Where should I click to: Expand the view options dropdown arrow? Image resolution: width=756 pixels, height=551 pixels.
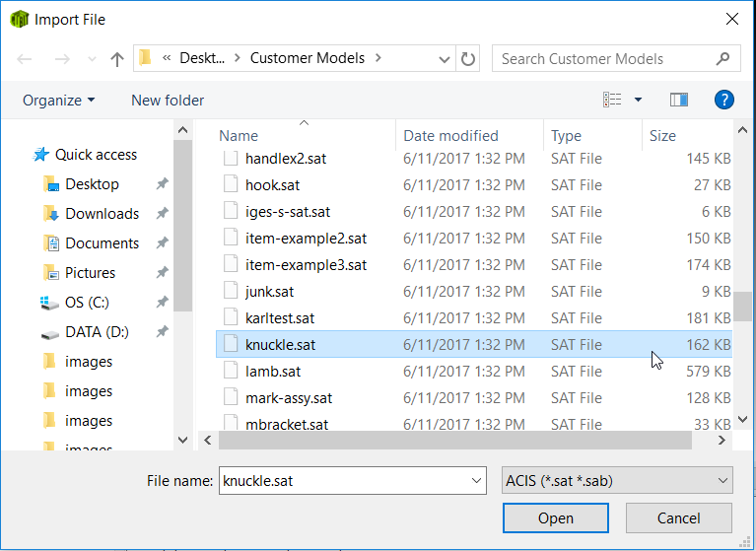(638, 100)
